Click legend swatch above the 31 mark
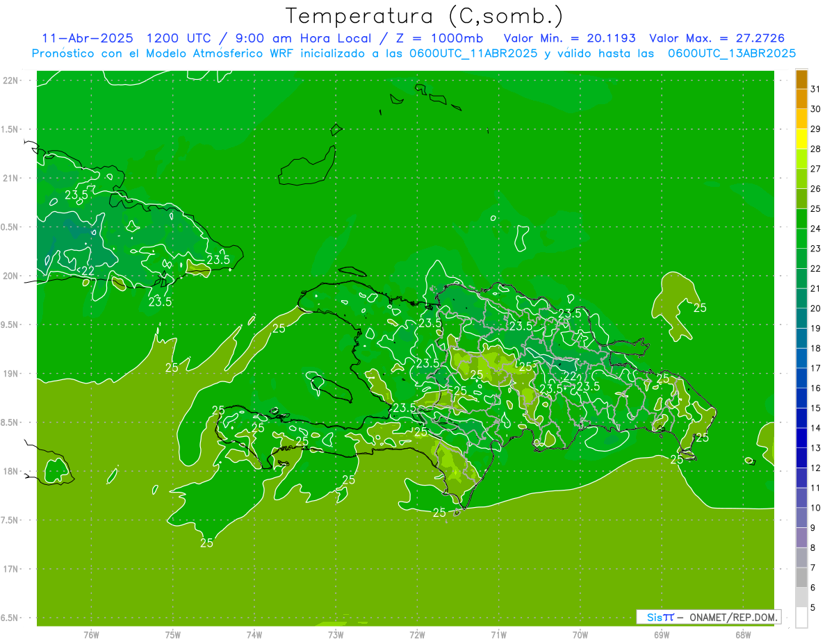Viewport: 834px width, 644px height. click(801, 79)
